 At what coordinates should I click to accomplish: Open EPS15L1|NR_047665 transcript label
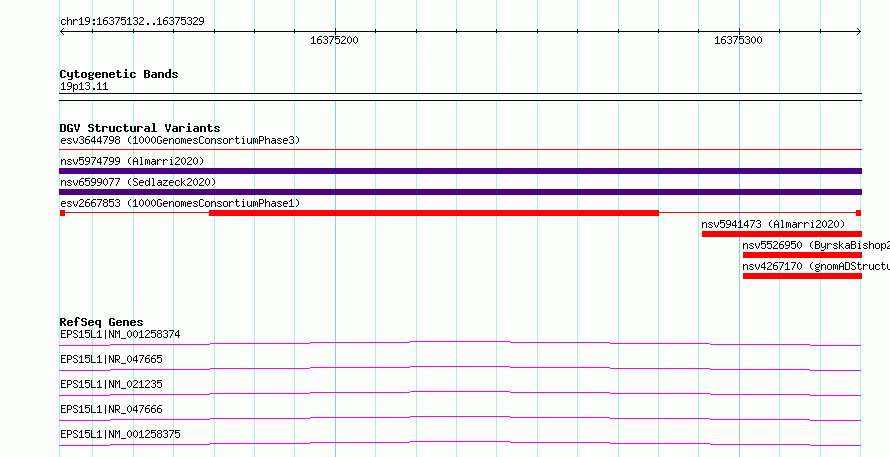(x=111, y=359)
